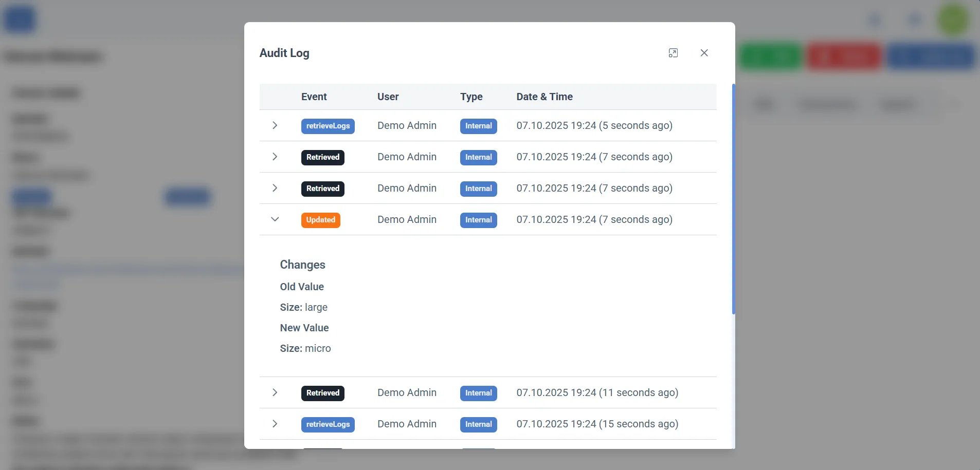Click the orange Updated event badge

[x=321, y=220]
